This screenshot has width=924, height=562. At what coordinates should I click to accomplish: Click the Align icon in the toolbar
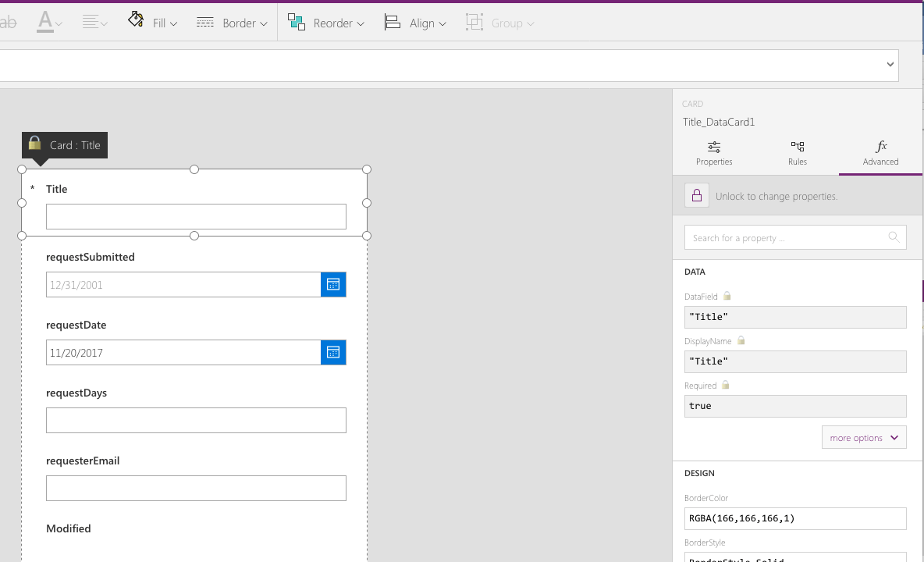click(x=392, y=22)
